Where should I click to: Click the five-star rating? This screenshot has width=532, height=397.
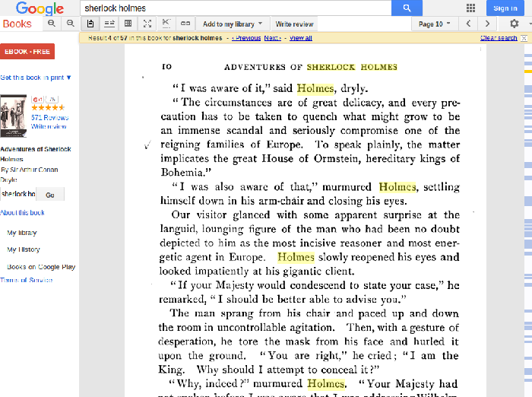pyautogui.click(x=48, y=108)
